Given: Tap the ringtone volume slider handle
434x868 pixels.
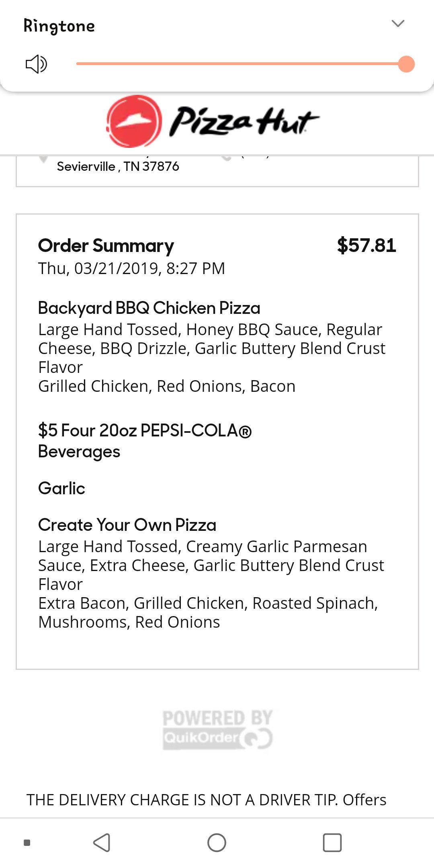Looking at the screenshot, I should [x=406, y=64].
